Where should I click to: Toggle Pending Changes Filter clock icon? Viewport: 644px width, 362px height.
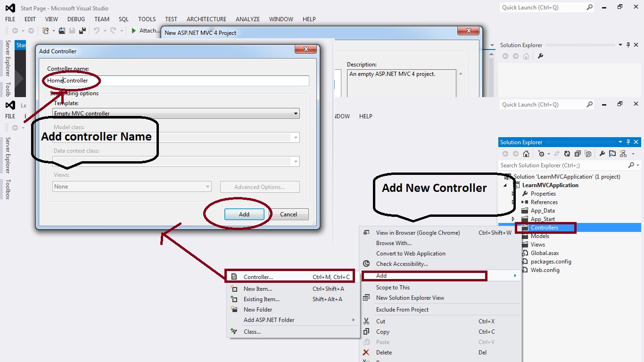541,154
